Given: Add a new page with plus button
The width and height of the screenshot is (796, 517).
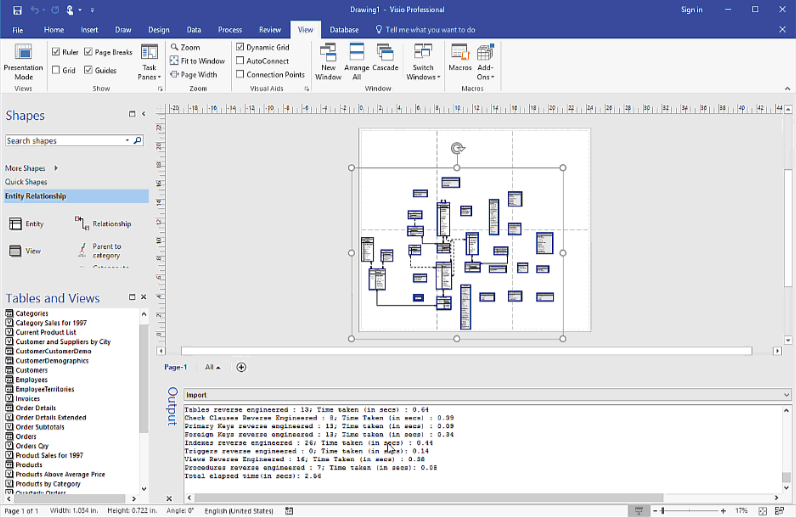Looking at the screenshot, I should click(x=241, y=367).
